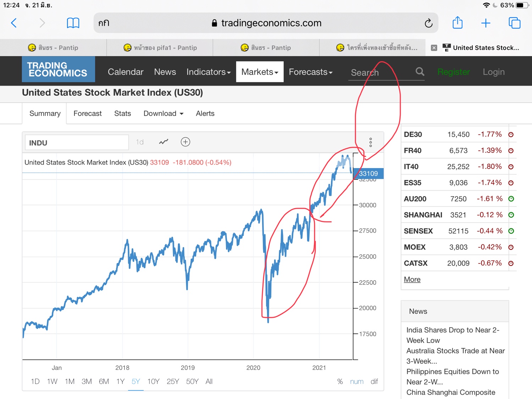Add comparison with circled plus icon

click(185, 142)
